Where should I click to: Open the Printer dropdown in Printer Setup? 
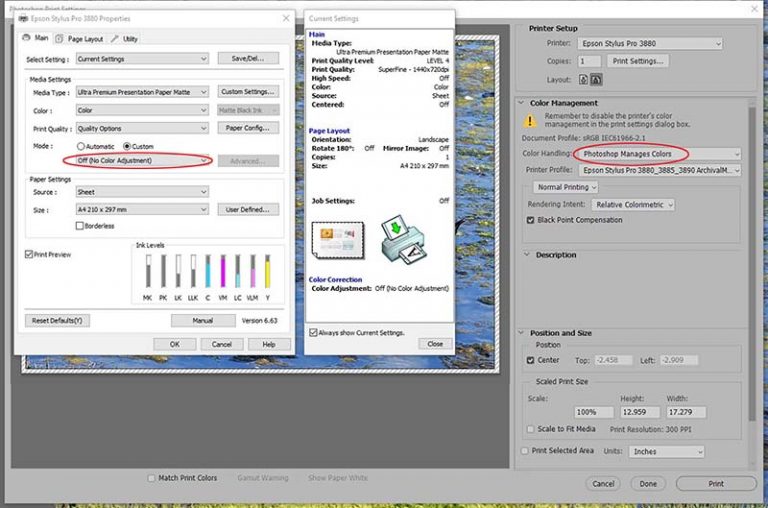pyautogui.click(x=649, y=44)
